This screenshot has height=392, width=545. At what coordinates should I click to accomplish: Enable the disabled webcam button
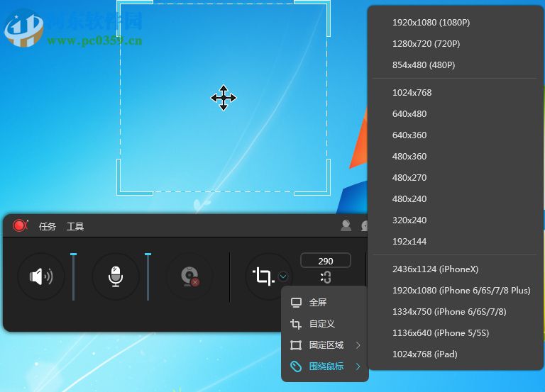click(x=189, y=276)
